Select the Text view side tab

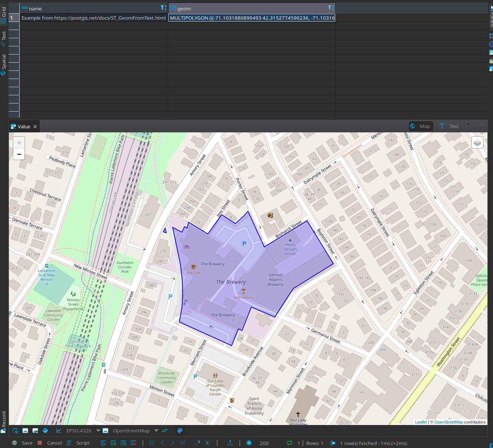click(x=3, y=39)
